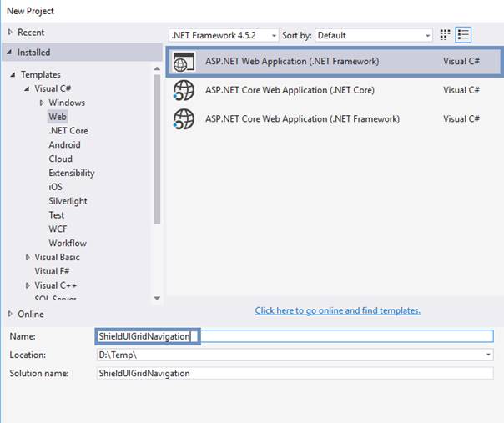Image resolution: width=504 pixels, height=423 pixels.
Task: Expand the Recent section
Action: point(10,33)
